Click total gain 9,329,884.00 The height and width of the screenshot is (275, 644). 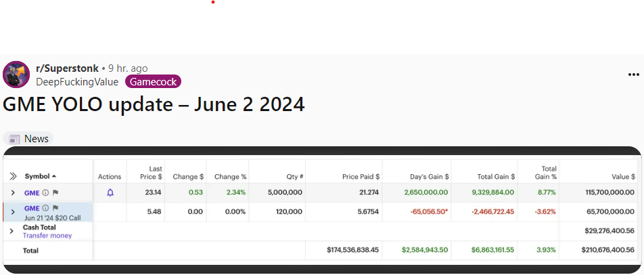point(492,192)
